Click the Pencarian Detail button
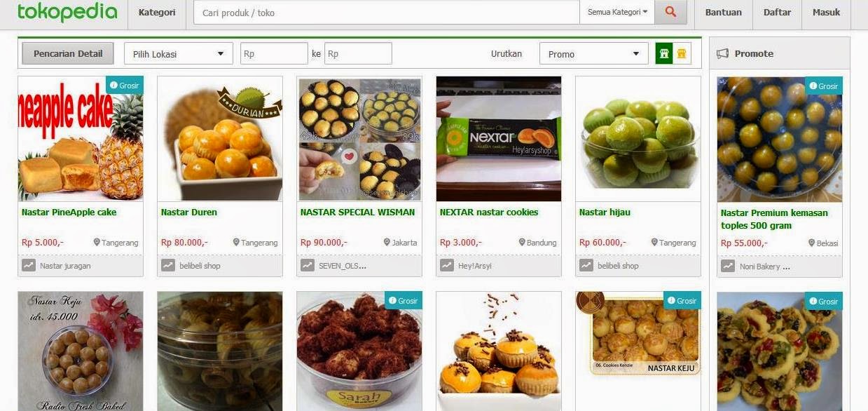 68,53
